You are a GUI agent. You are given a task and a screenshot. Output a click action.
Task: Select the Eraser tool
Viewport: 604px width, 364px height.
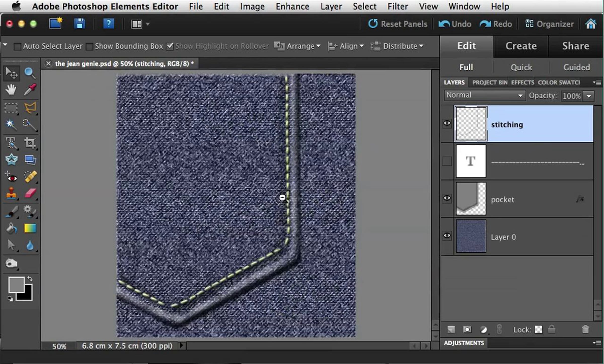30,194
